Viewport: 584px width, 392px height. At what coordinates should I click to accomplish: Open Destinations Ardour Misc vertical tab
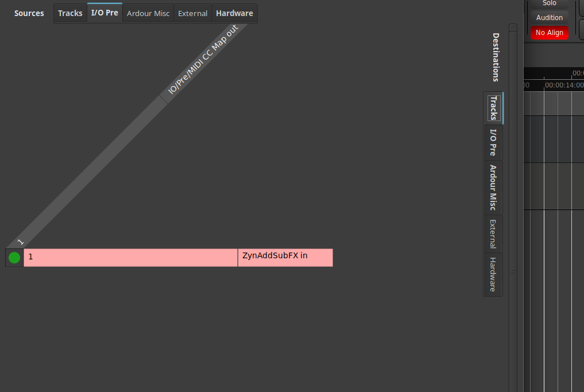[x=493, y=188]
